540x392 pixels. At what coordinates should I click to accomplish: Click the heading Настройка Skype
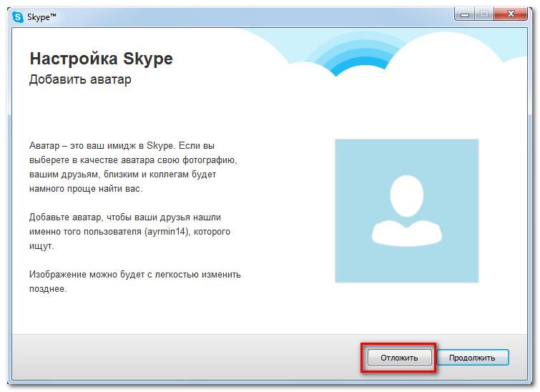(101, 58)
